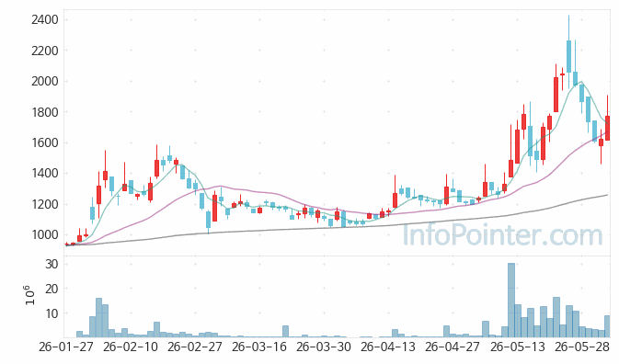The height and width of the screenshot is (364, 619).
Task: Select the 26-02-27 date label
Action: click(x=195, y=347)
